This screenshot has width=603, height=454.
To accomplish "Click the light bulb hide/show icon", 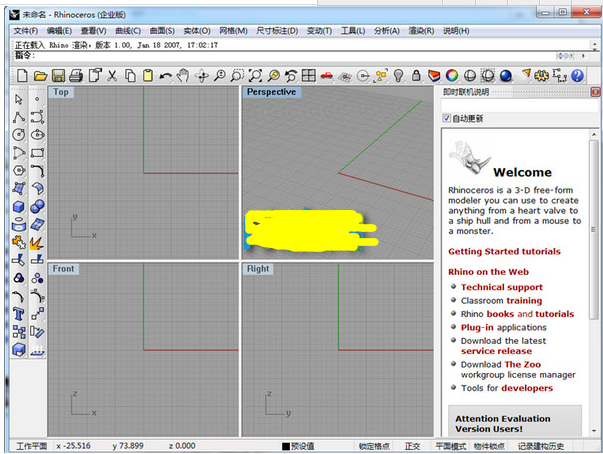I will pos(398,75).
